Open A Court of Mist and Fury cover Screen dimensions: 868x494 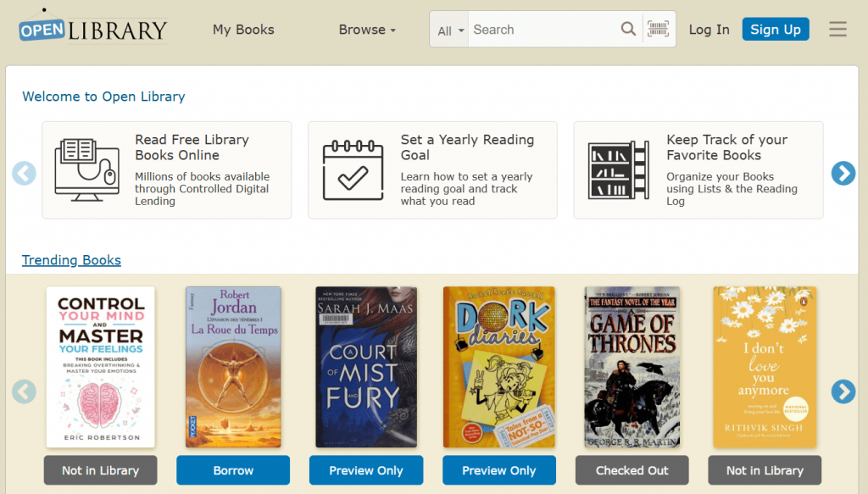[366, 366]
